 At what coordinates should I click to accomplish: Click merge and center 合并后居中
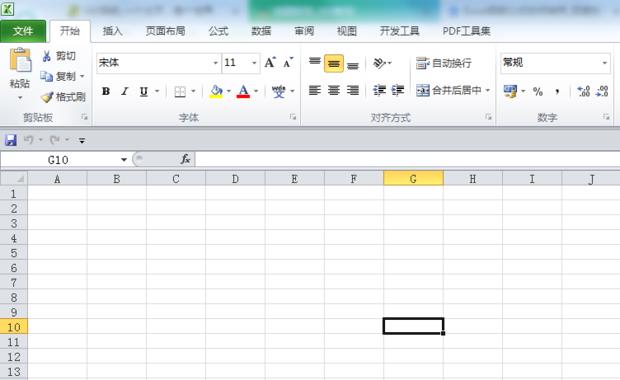coord(448,91)
